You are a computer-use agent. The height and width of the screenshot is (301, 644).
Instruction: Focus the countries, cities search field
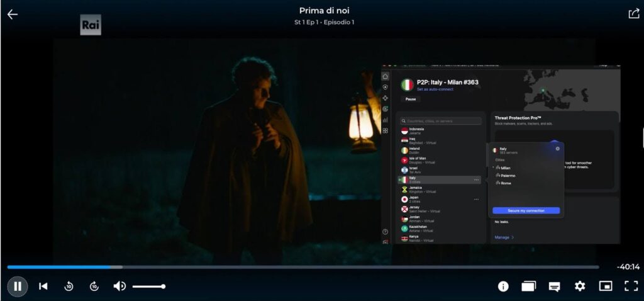pyautogui.click(x=441, y=121)
